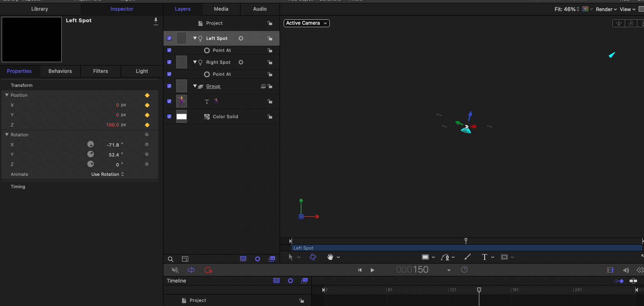Uncheck the Group layer checkbox
Viewport: 644px width, 306px height.
point(169,86)
